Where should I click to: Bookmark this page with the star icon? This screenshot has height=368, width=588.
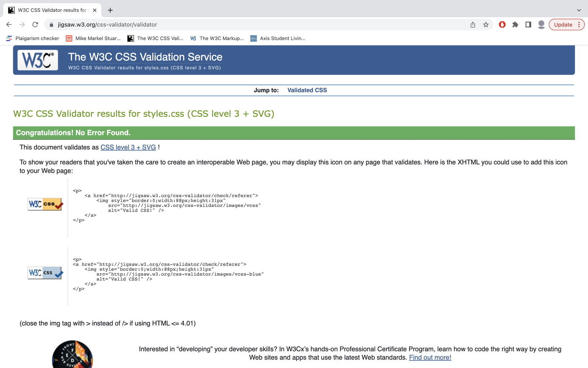[x=486, y=24]
